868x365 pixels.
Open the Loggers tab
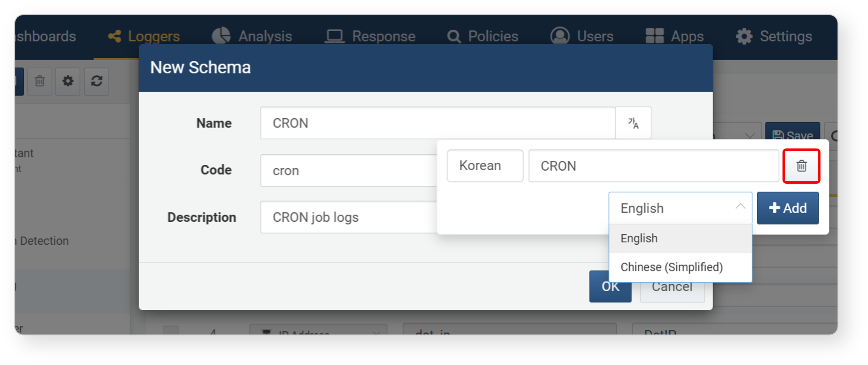(144, 36)
